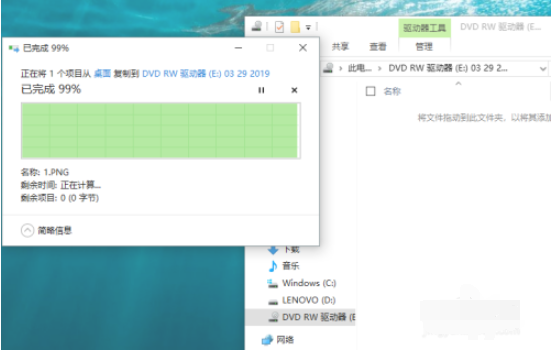This screenshot has height=360, width=552.
Task: Open the quick access toolbar dropdown arrow
Action: pos(308,27)
